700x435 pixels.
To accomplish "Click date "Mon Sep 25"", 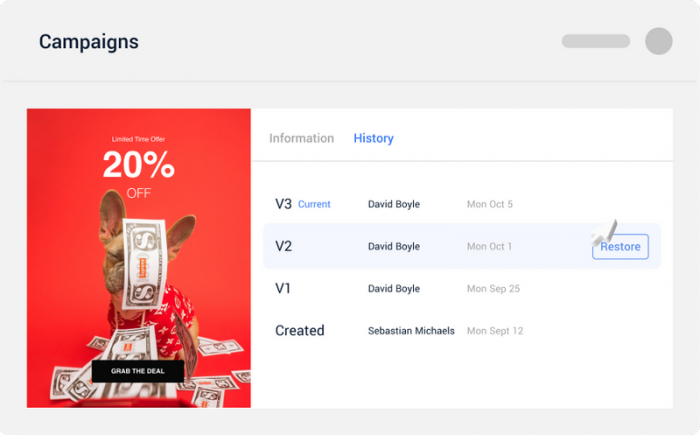I will click(x=493, y=289).
